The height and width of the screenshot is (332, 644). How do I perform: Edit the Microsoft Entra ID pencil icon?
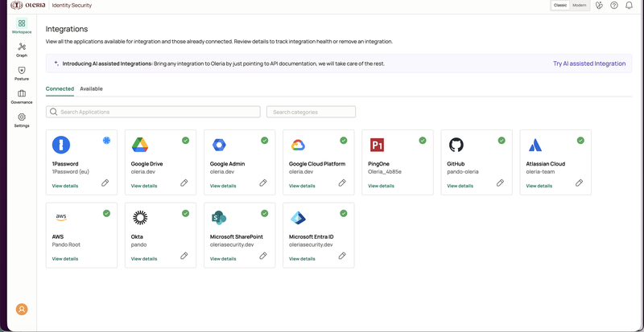tap(342, 256)
